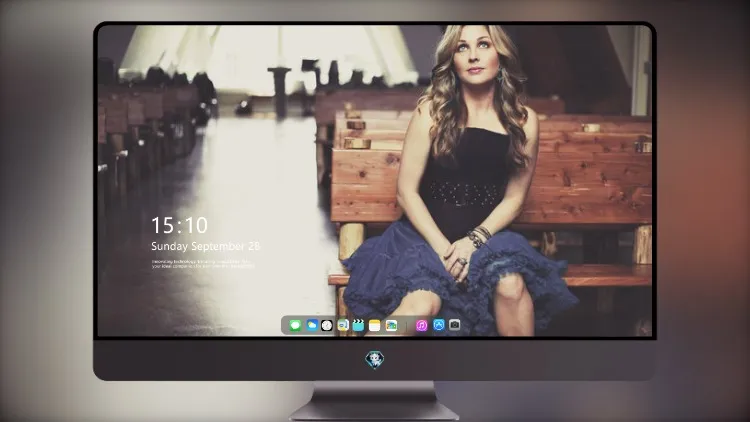Launch the pink iTunes music app
Image resolution: width=750 pixels, height=422 pixels.
pos(421,325)
